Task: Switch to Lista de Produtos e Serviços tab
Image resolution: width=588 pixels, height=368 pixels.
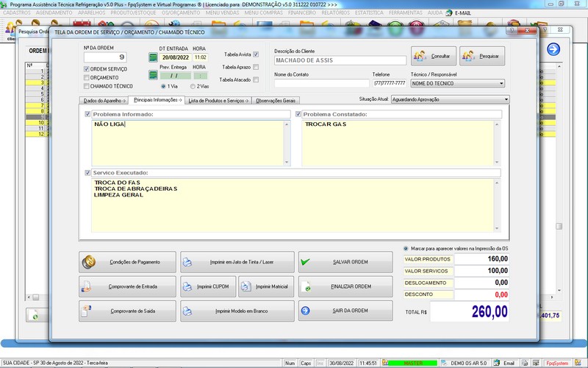Action: click(218, 101)
